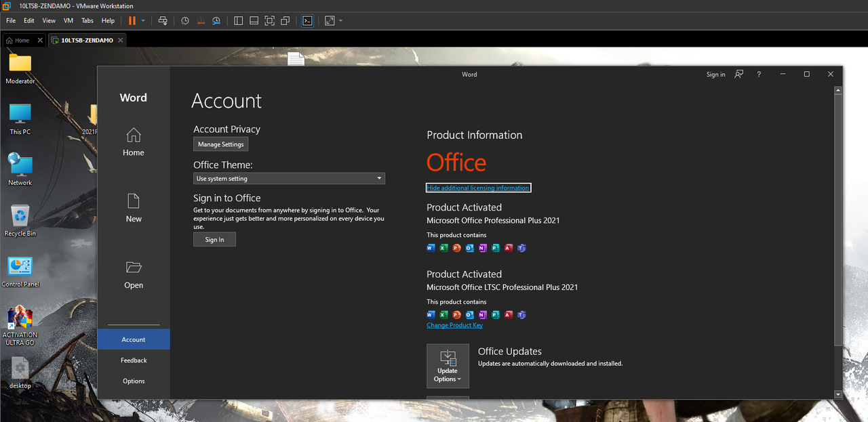Toggle VMware thumbnail bar icon
Screen dimensions: 868x422
pyautogui.click(x=254, y=21)
